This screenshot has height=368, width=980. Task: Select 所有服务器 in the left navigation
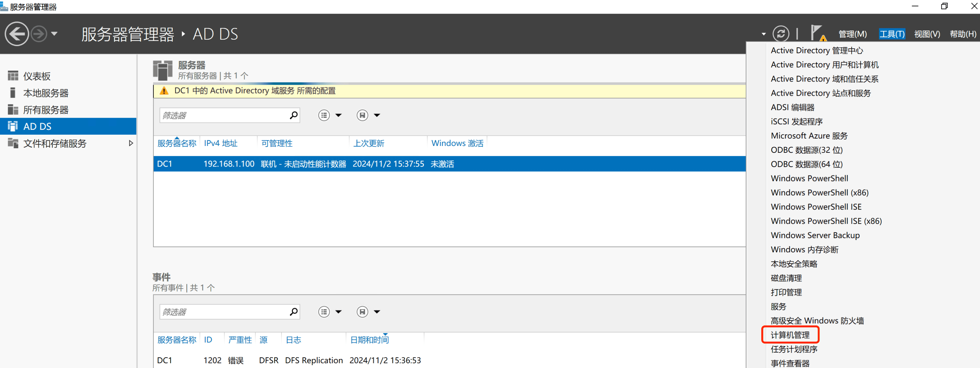(x=46, y=110)
